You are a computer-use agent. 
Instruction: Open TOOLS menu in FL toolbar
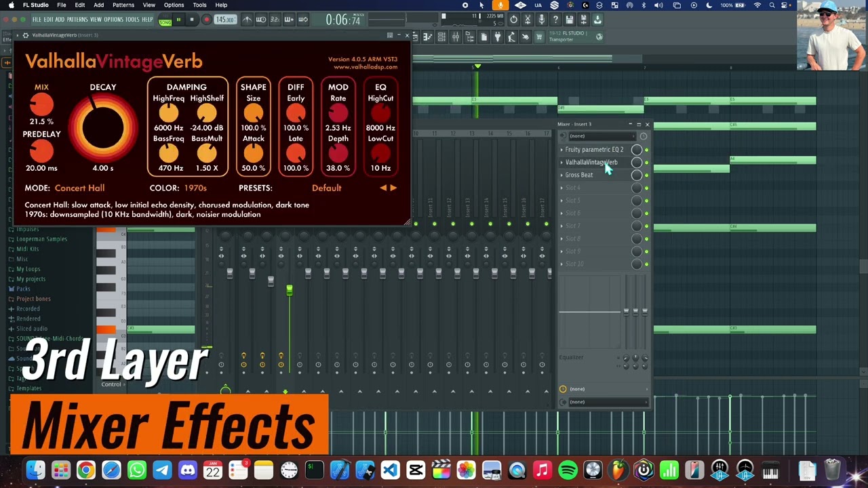tap(132, 20)
